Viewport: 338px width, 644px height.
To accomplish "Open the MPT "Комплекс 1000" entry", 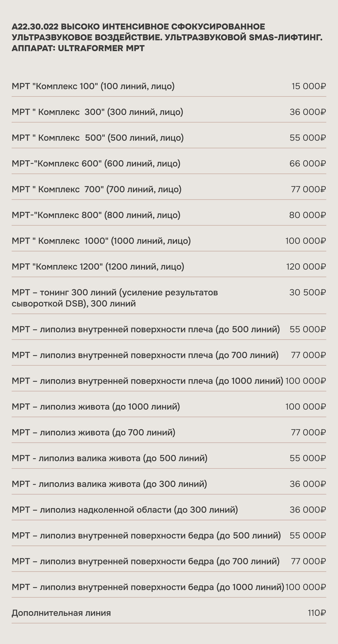I will (101, 241).
